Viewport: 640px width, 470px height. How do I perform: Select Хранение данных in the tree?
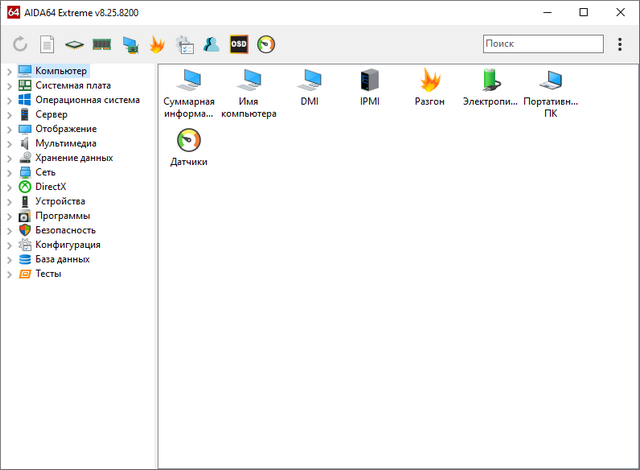pyautogui.click(x=73, y=158)
